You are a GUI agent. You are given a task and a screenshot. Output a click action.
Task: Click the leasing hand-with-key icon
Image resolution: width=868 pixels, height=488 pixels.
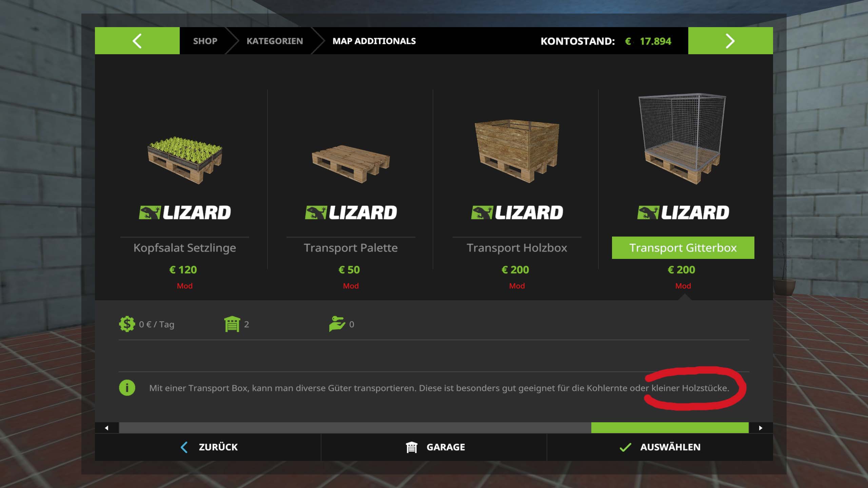337,324
